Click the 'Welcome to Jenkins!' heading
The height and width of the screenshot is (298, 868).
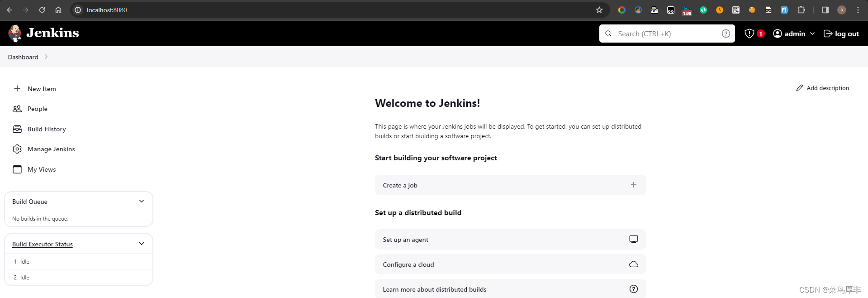point(427,103)
